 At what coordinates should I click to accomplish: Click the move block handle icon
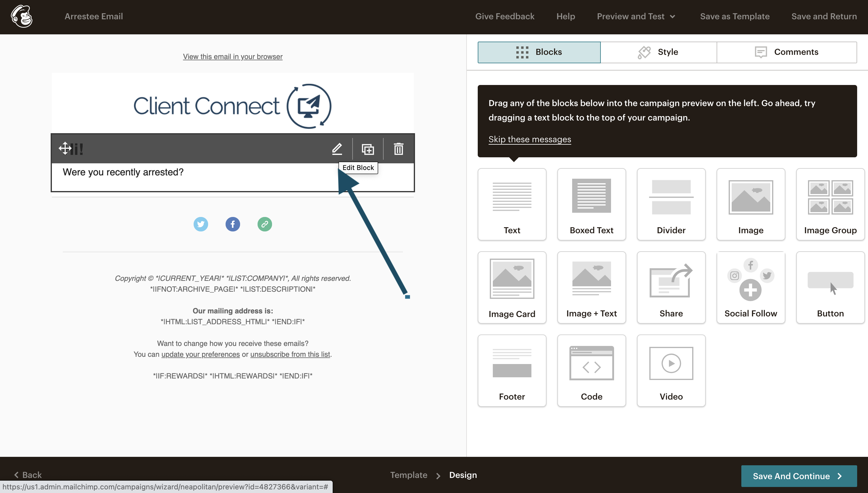pyautogui.click(x=65, y=148)
